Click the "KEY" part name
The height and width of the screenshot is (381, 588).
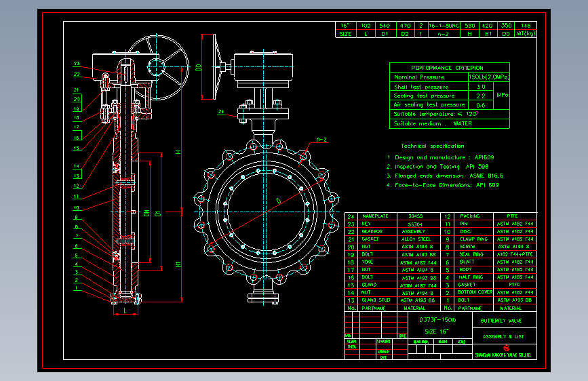click(366, 224)
